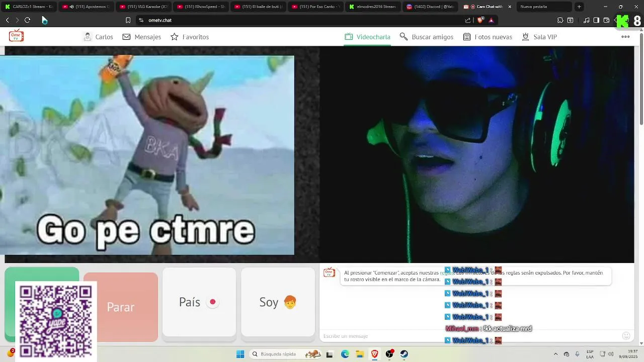Open the emoji picker in chat
Viewport: 644px width, 362px height.
626,336
